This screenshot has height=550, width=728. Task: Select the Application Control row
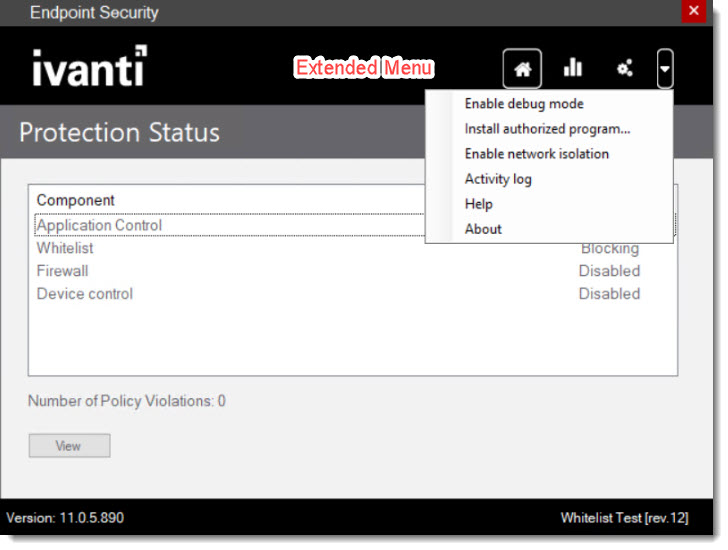[x=100, y=225]
